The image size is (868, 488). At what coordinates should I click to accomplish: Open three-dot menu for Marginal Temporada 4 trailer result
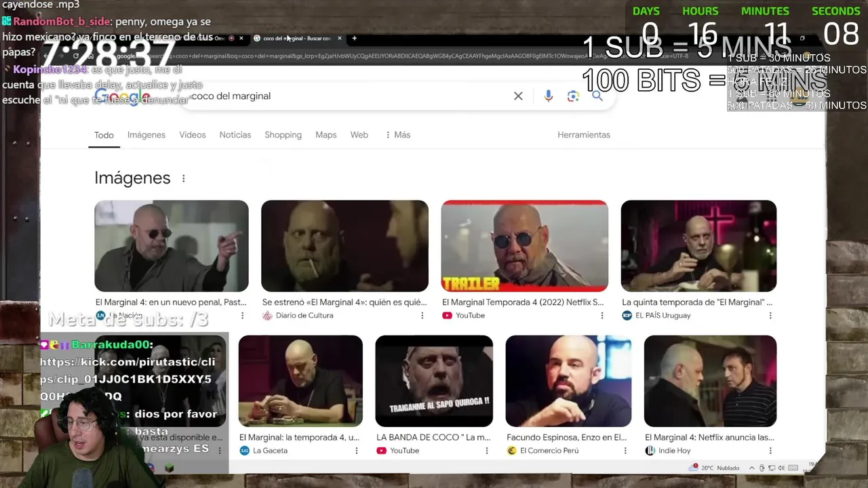point(601,316)
